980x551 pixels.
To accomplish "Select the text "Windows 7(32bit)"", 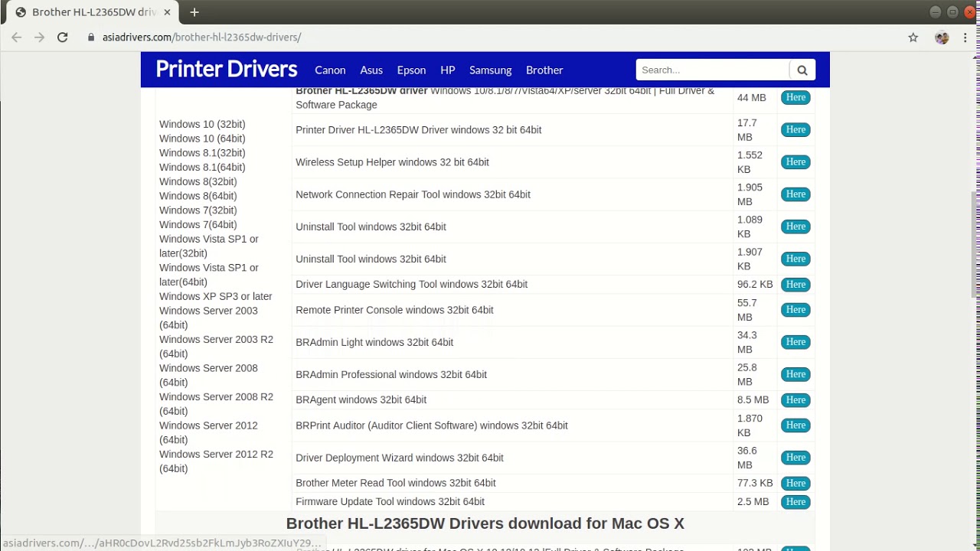I will pyautogui.click(x=198, y=210).
